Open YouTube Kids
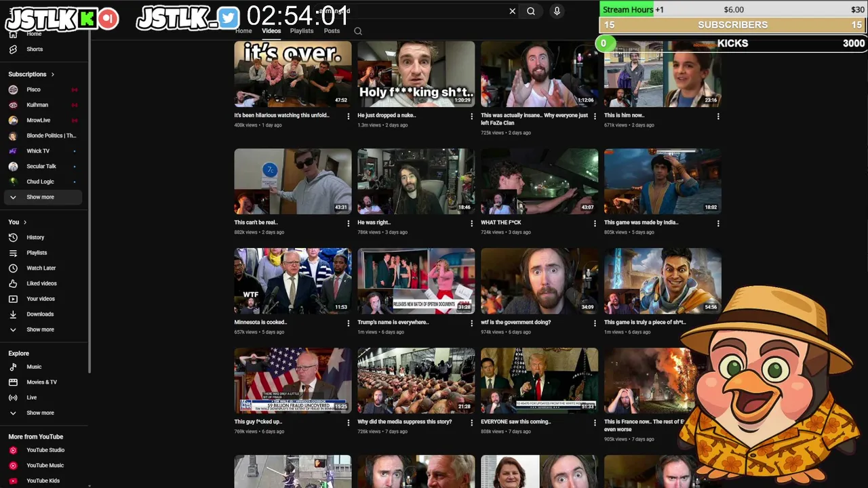 (x=42, y=481)
